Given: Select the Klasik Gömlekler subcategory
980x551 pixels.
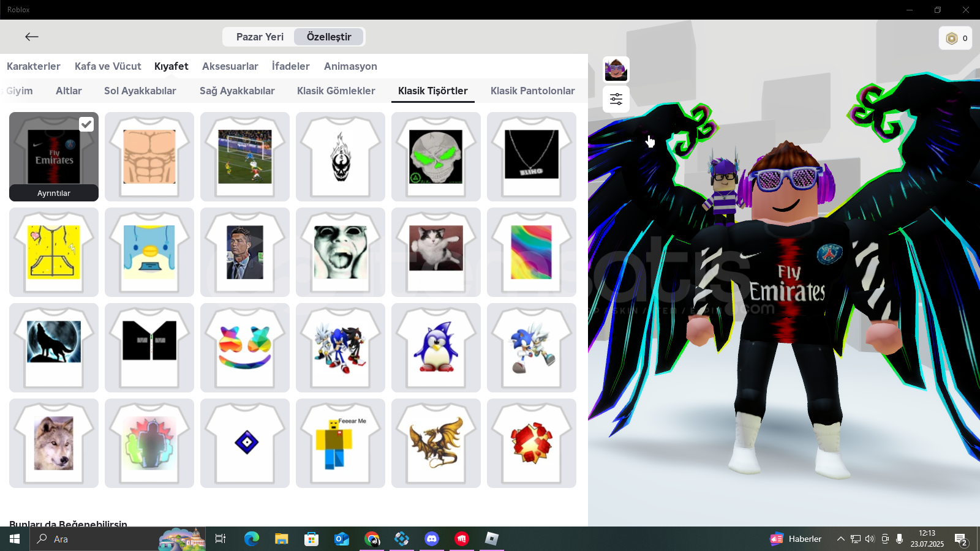Looking at the screenshot, I should click(336, 91).
